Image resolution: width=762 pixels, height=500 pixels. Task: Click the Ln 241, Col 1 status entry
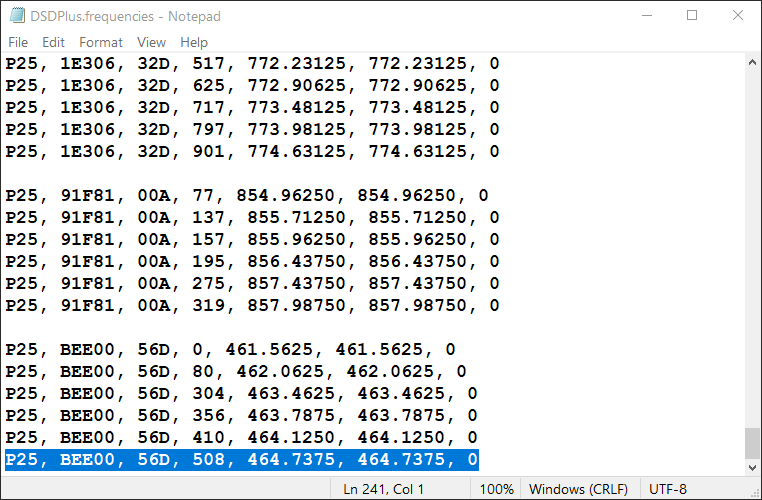pyautogui.click(x=383, y=489)
